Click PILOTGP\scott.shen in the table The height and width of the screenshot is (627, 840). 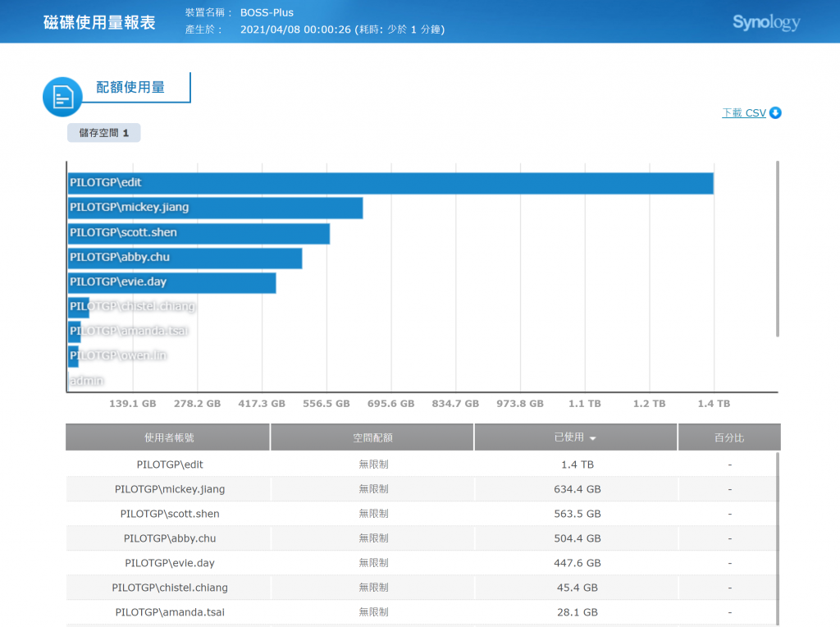coord(170,514)
